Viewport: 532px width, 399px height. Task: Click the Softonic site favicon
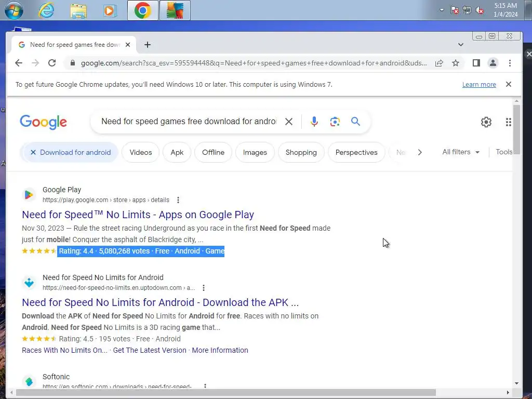[29, 382]
